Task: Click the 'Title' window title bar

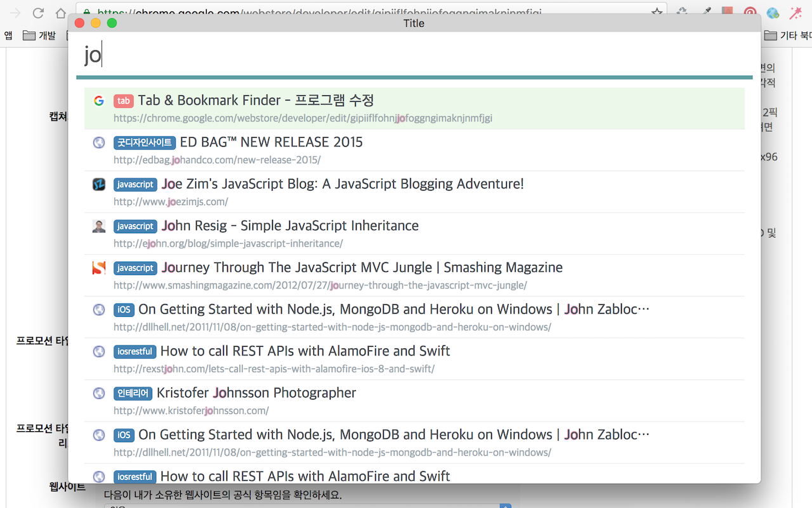Action: click(x=414, y=23)
